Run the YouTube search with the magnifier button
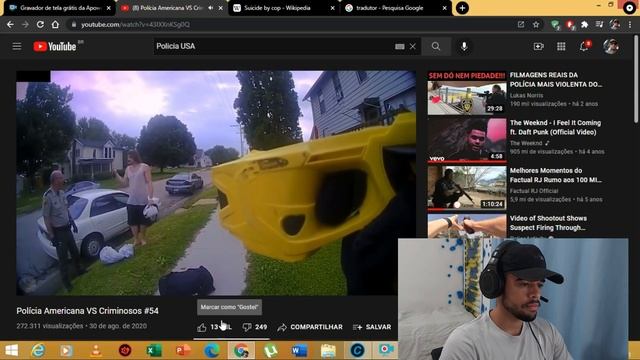The image size is (640, 360). pos(436,47)
